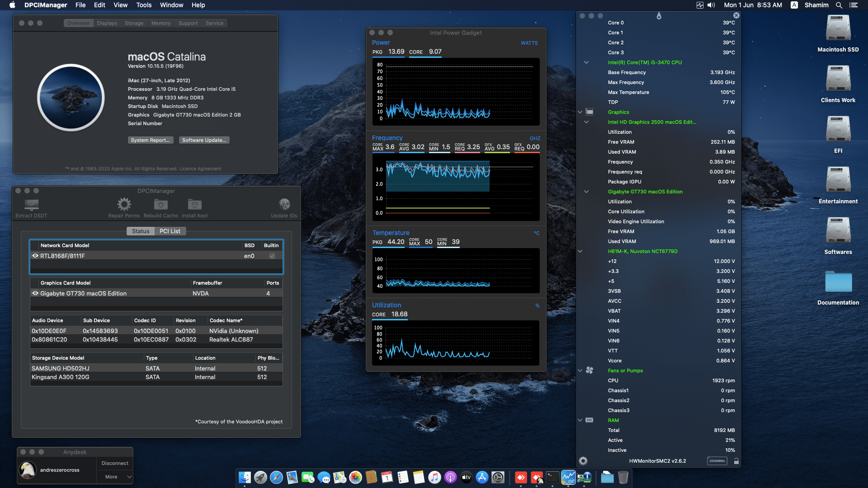This screenshot has height=488, width=868.
Task: Click the System Report button
Action: (x=151, y=140)
